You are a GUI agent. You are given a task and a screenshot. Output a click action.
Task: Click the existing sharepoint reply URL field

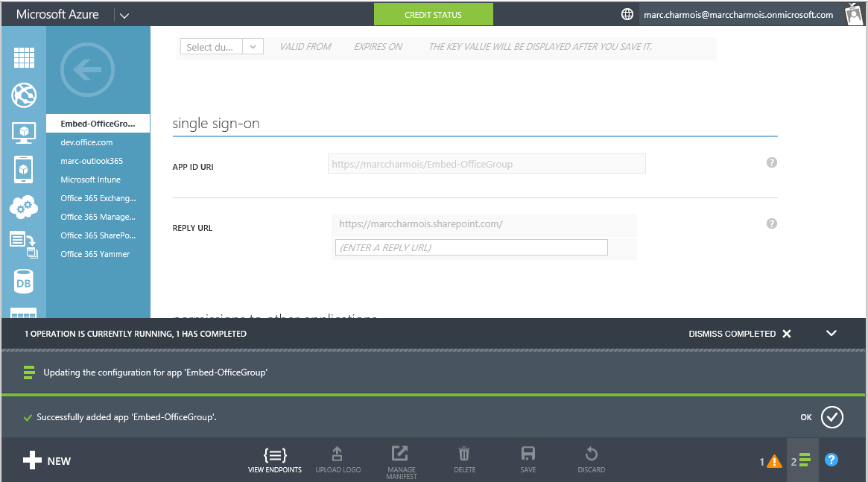pyautogui.click(x=484, y=224)
